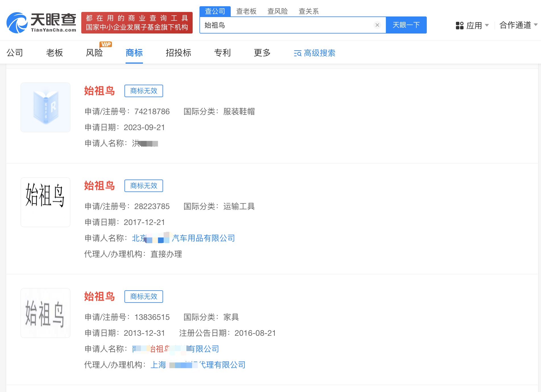Screen dimensions: 541x392
Task: Click the 服装鞋帽 classification text
Action: point(239,111)
